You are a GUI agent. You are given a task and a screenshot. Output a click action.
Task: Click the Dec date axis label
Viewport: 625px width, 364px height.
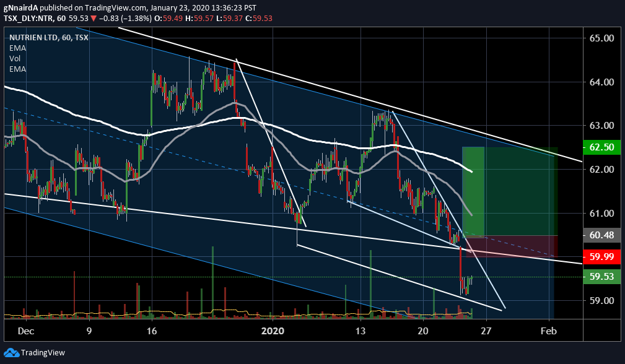(26, 331)
